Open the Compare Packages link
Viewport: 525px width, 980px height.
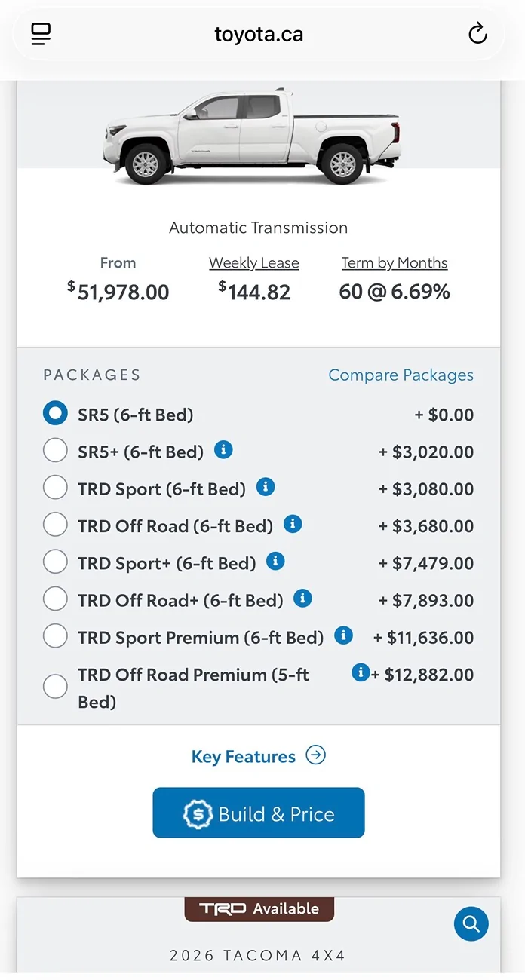point(401,375)
